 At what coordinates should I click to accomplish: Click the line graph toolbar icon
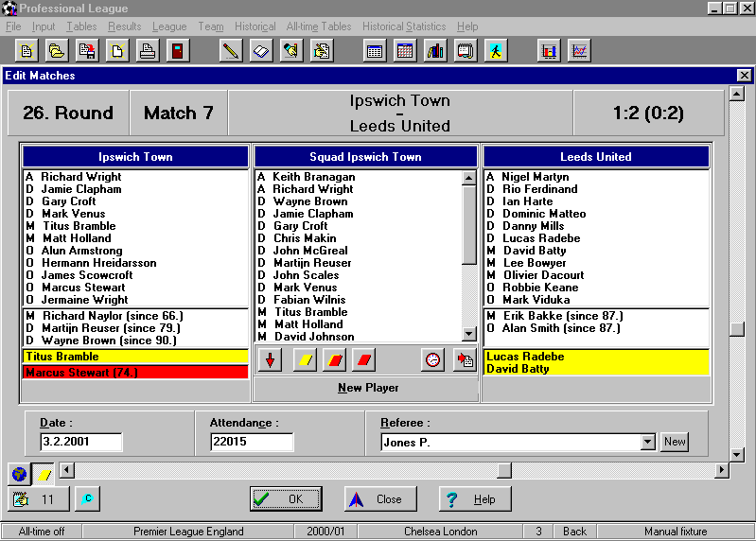point(579,50)
